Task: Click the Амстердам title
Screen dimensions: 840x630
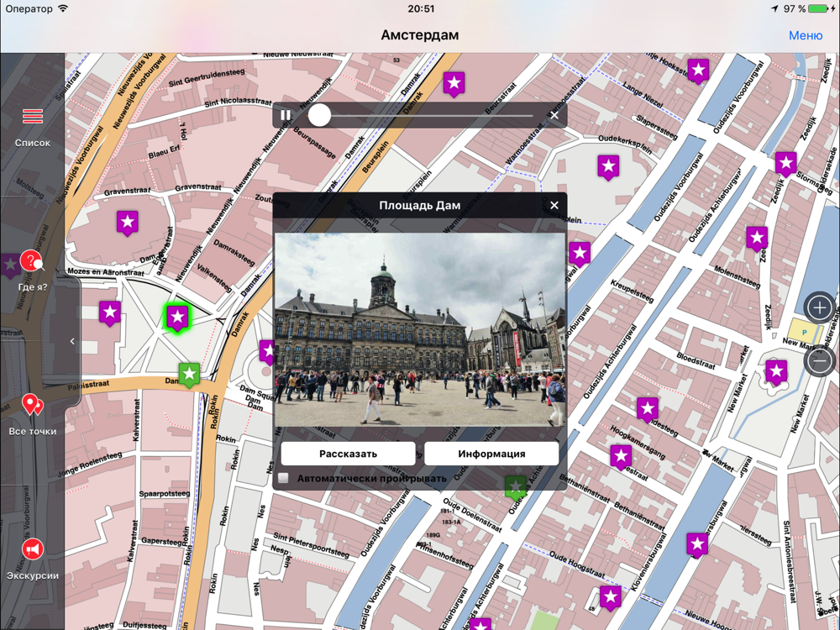Action: click(420, 35)
